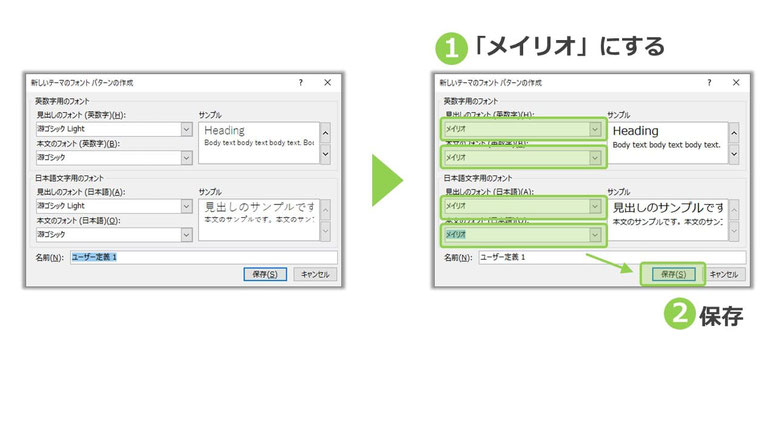Click 日本語文字用のフォント group label in right dialog
Screen dimensions: 776x437
tap(478, 178)
